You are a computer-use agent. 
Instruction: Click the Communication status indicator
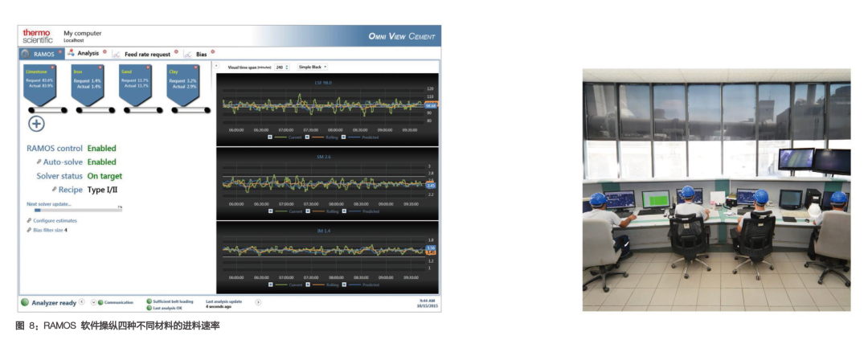coord(100,302)
